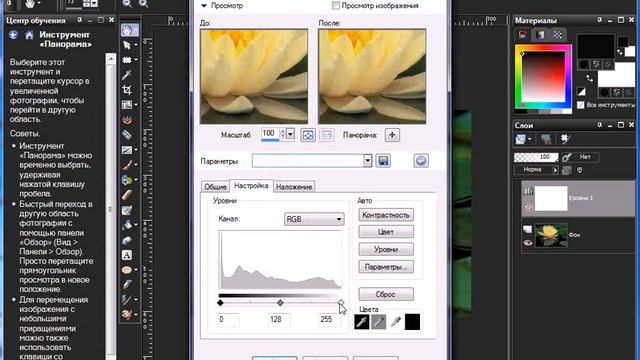
Task: Select the Pick arrow tool
Action: [x=127, y=45]
